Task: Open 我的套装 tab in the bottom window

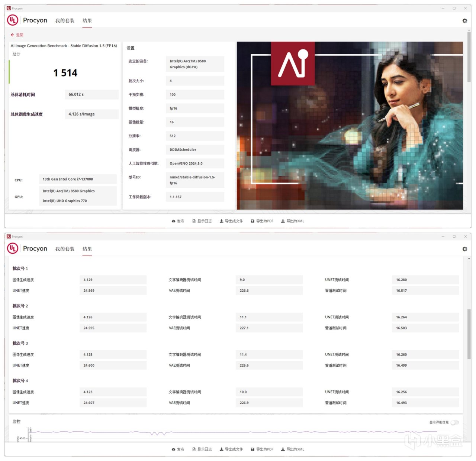Action: coord(65,249)
